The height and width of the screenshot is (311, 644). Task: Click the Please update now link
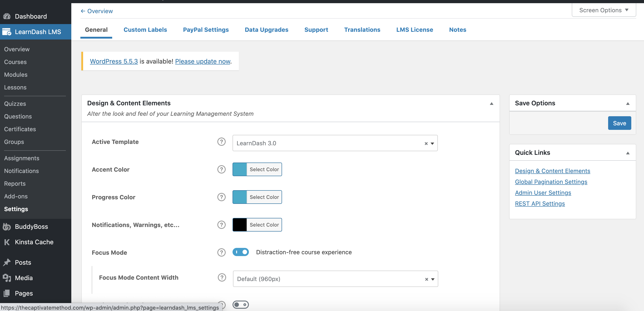[x=203, y=61]
